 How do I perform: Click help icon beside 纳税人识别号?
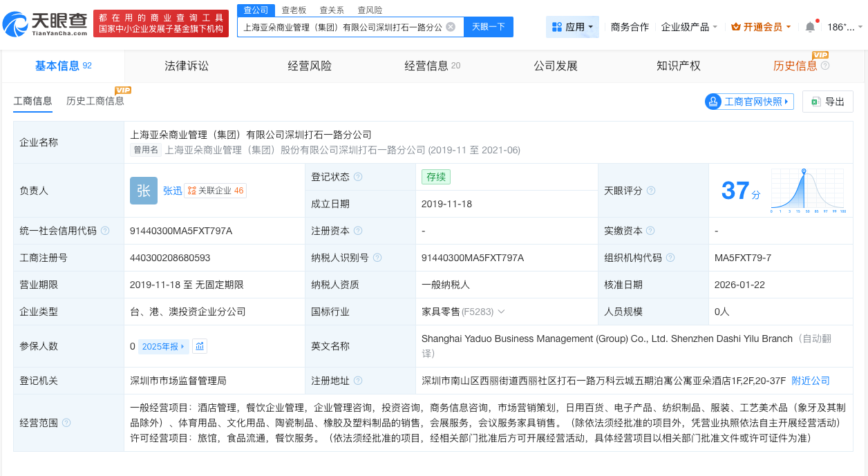(377, 258)
